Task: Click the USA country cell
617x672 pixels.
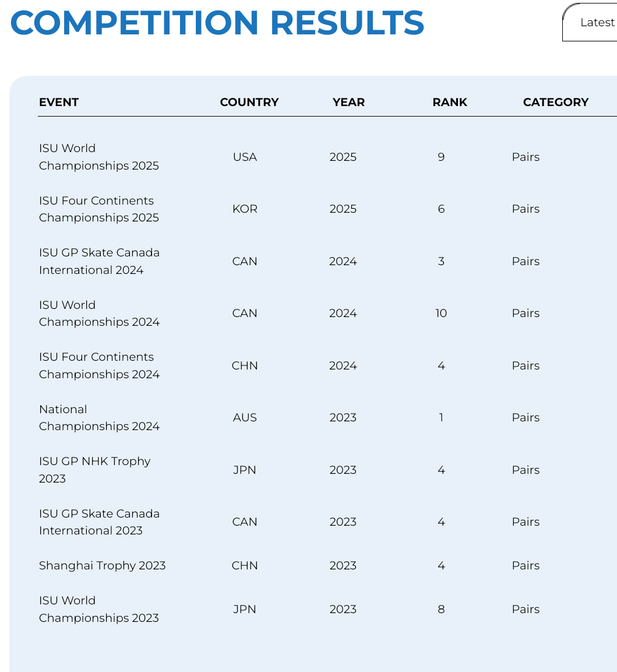Action: tap(245, 157)
